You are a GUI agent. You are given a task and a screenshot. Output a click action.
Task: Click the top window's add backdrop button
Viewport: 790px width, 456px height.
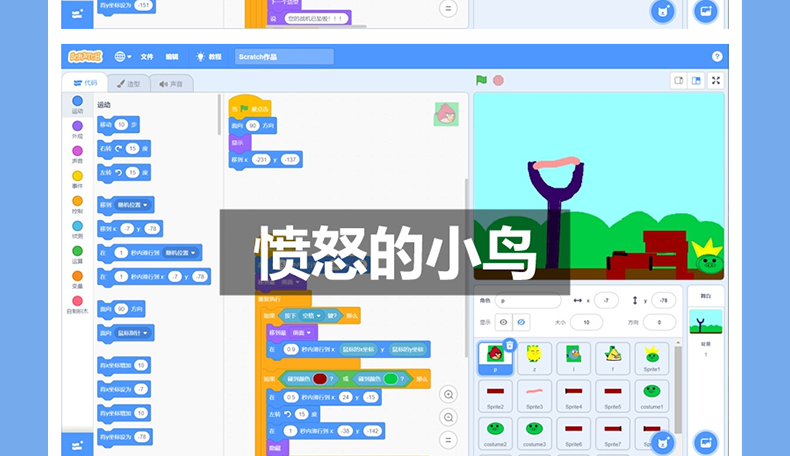[x=705, y=11]
